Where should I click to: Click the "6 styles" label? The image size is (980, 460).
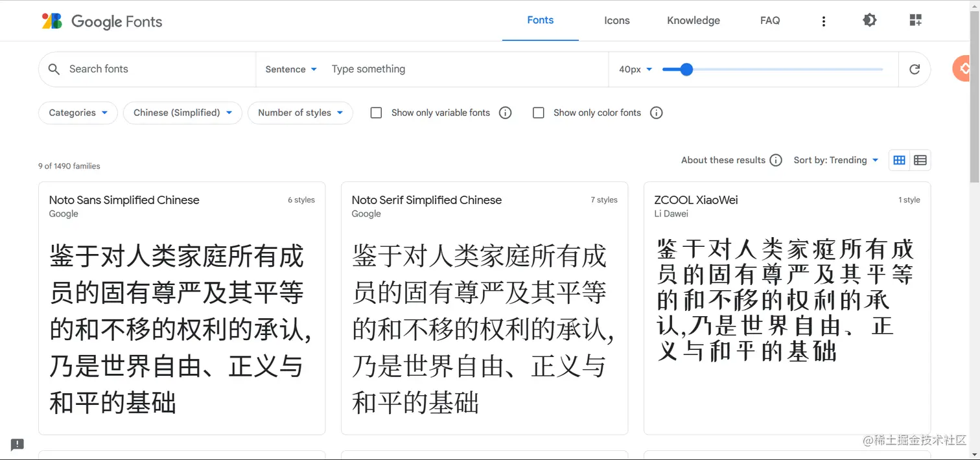point(301,200)
